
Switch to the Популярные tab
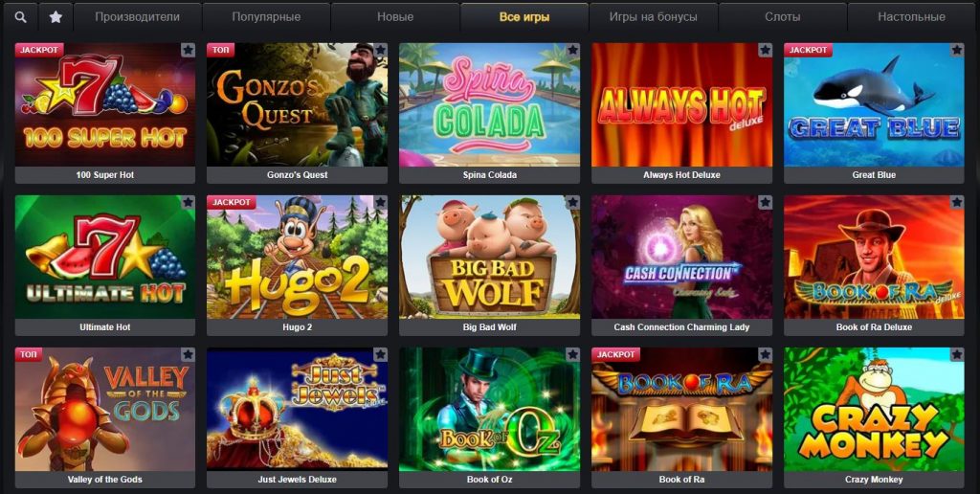(266, 17)
